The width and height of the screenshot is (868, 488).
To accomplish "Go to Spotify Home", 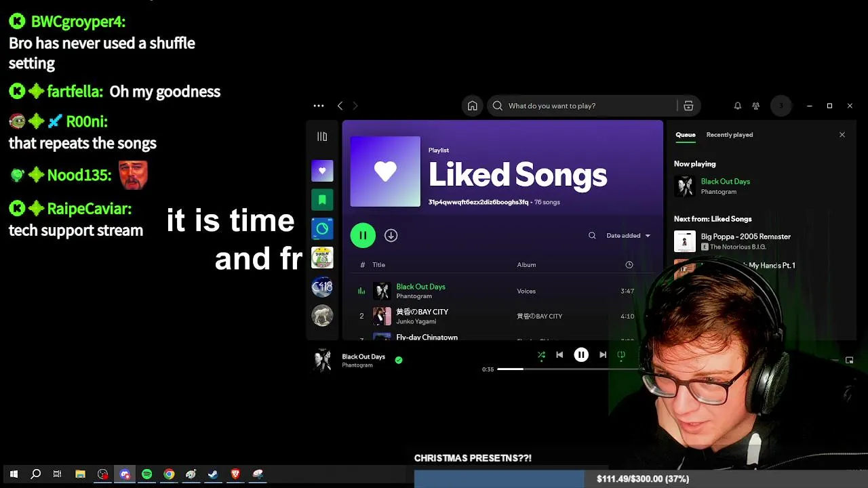I will click(473, 106).
